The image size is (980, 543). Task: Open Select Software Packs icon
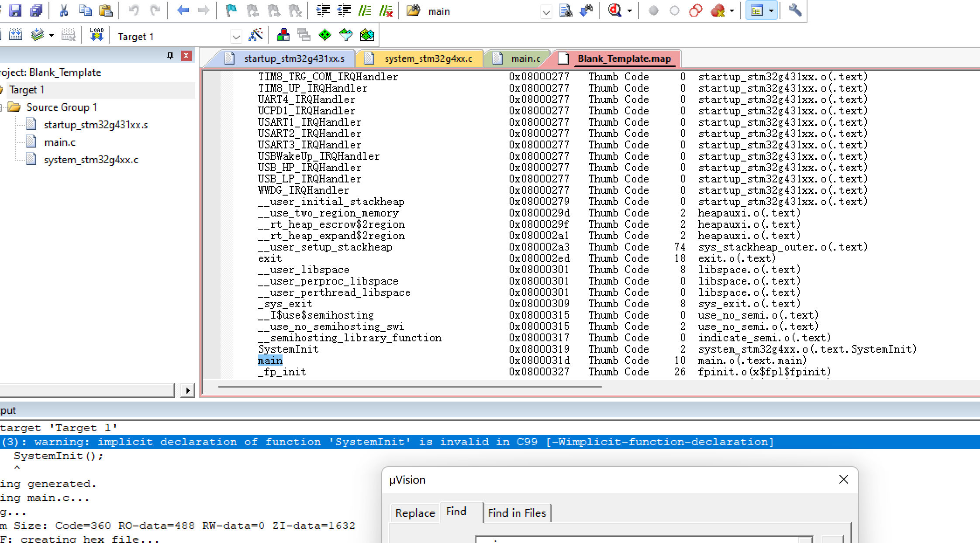pos(346,35)
